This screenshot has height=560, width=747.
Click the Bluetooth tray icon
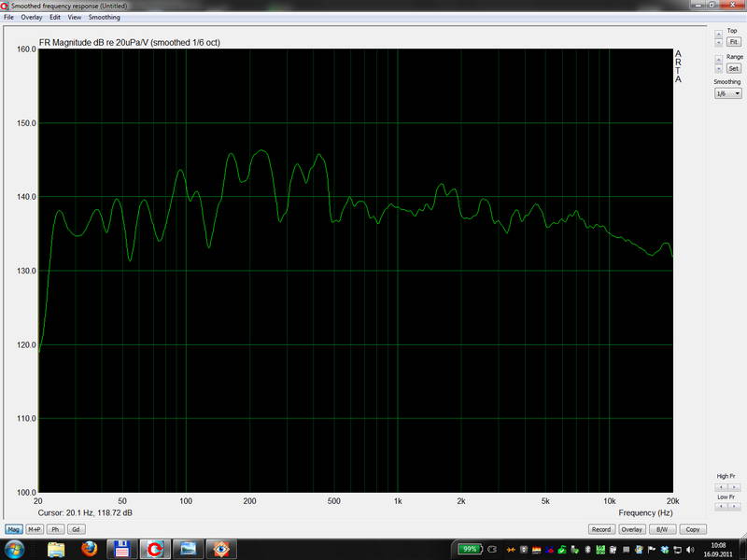(x=588, y=550)
